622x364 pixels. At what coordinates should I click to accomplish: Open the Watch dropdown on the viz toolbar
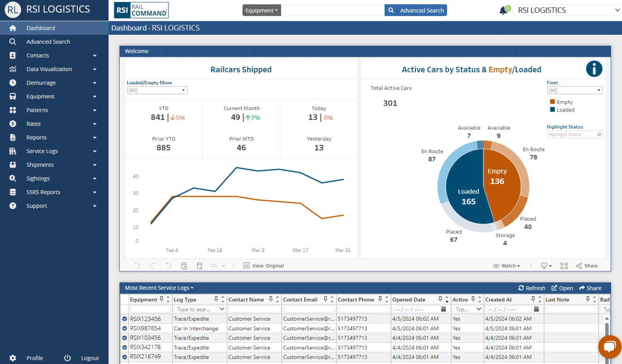point(507,266)
